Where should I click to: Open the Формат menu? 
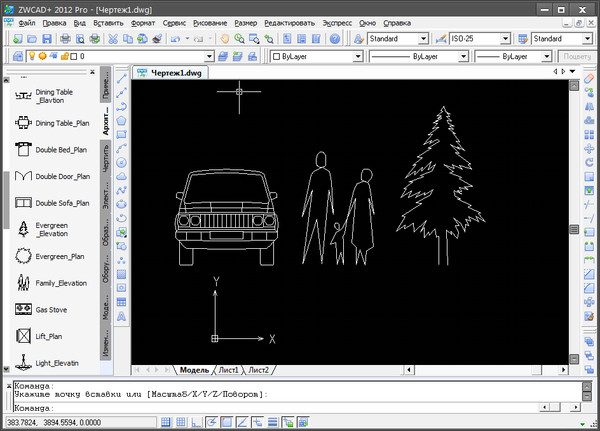(x=143, y=20)
